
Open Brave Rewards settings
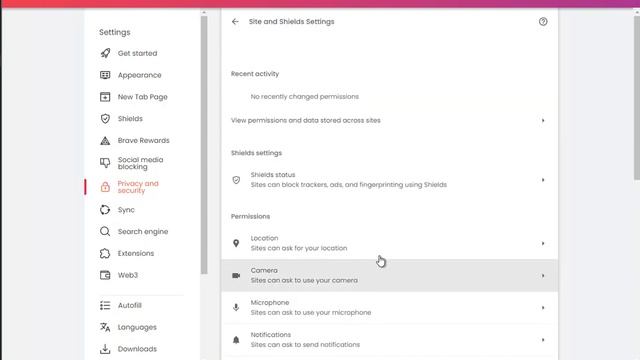(143, 140)
